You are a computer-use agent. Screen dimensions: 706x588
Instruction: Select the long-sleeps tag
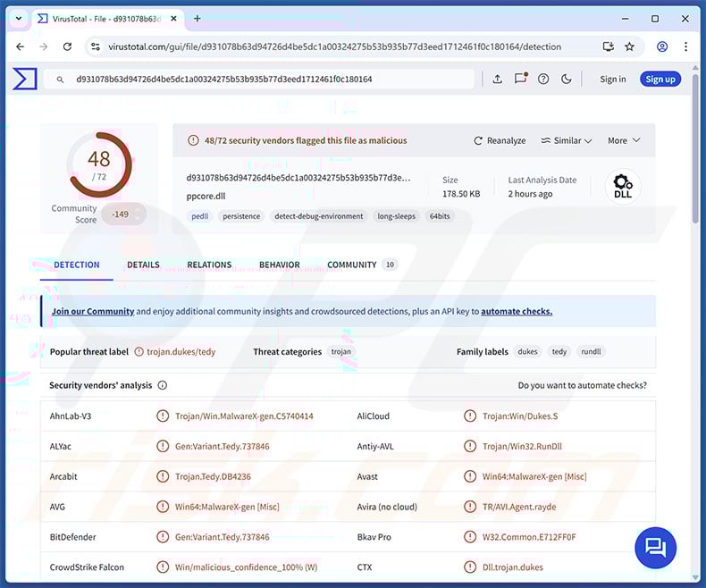pyautogui.click(x=396, y=216)
